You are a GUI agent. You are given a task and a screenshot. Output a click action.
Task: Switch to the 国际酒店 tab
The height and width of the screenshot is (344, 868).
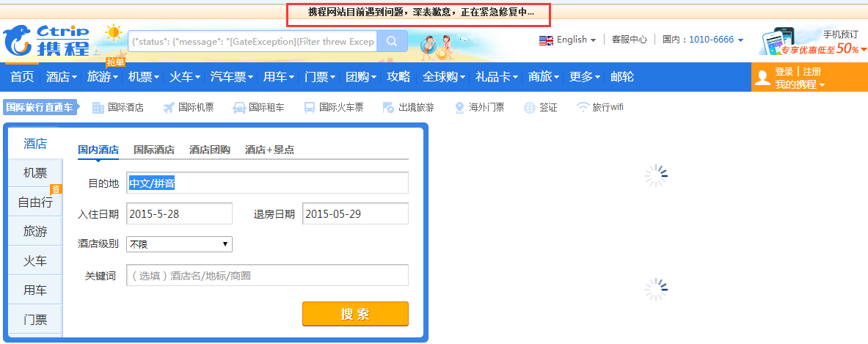(x=154, y=150)
